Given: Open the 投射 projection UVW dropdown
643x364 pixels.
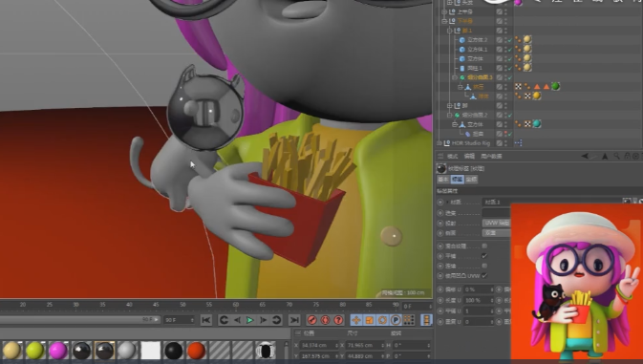Looking at the screenshot, I should click(x=497, y=223).
